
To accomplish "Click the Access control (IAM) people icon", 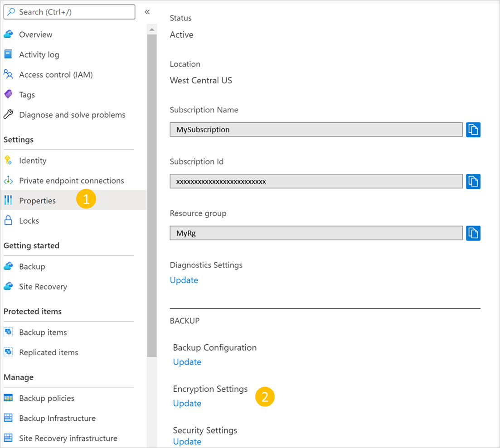I will [x=8, y=74].
